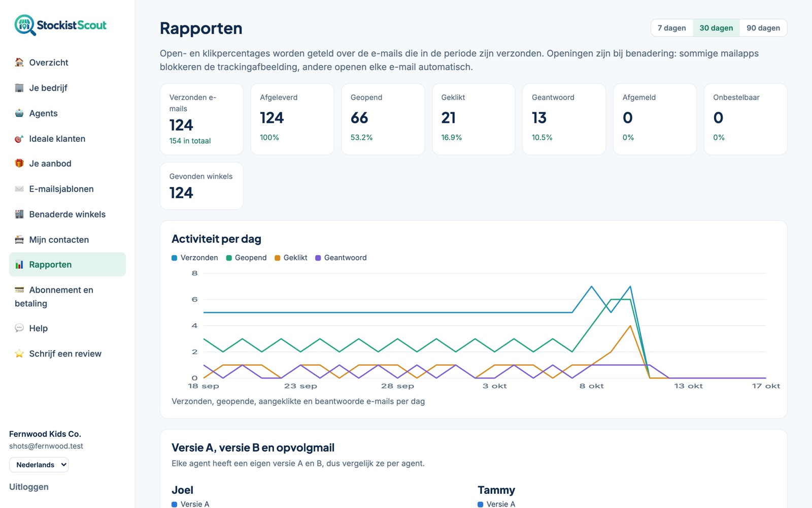This screenshot has width=812, height=508.
Task: Click the Gevonden winkels stat card
Action: pyautogui.click(x=201, y=186)
